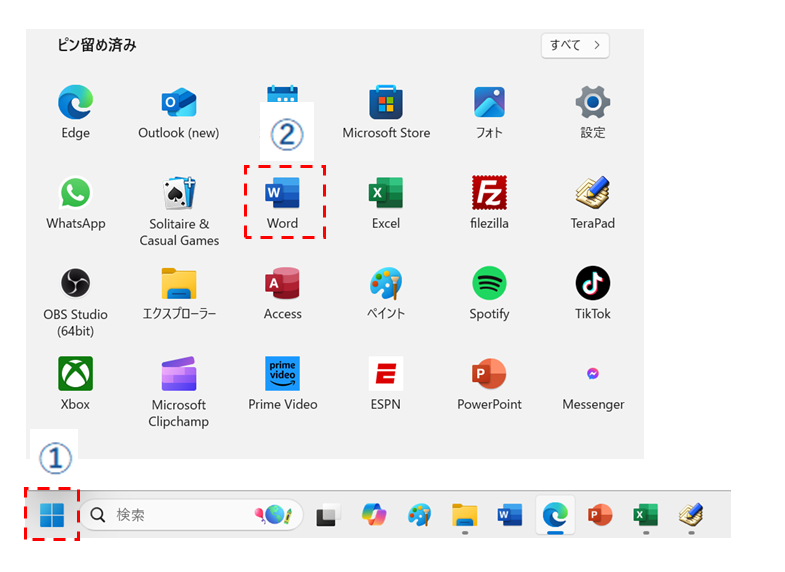Open the Xbox app
The width and height of the screenshot is (785, 572).
coord(75,374)
